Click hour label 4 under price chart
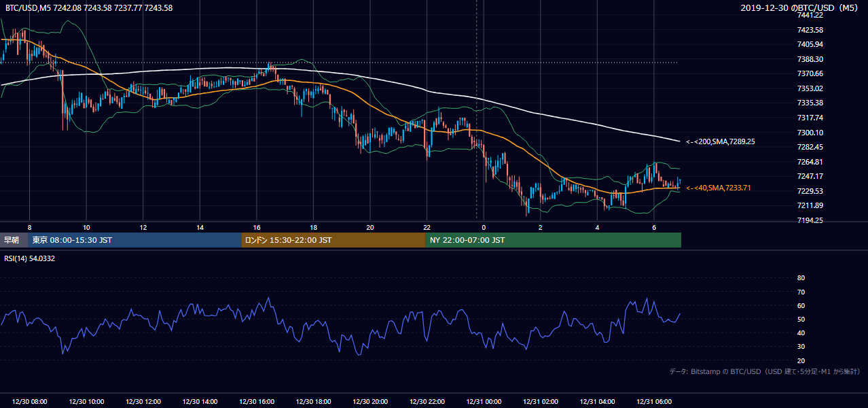Screen dimensions: 868x408 coord(597,227)
